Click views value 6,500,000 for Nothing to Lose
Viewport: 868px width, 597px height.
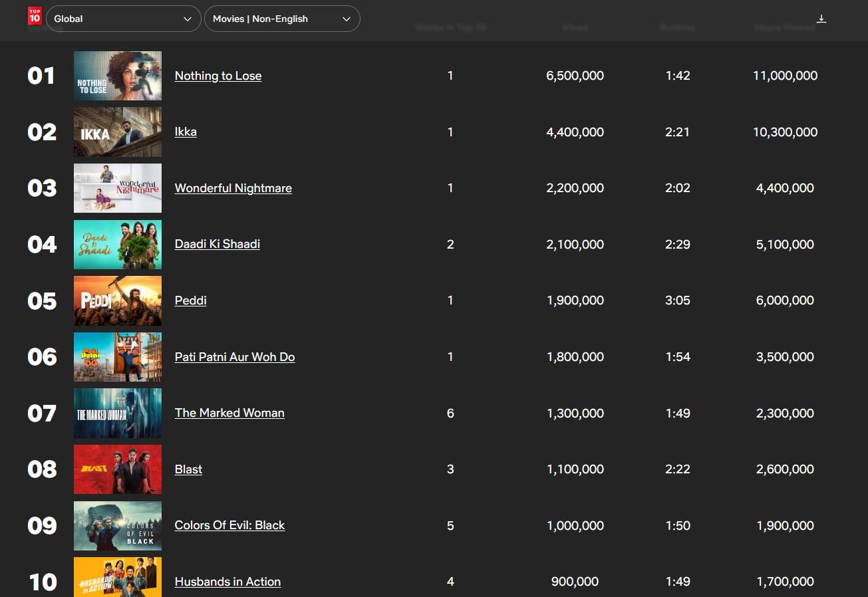(575, 76)
